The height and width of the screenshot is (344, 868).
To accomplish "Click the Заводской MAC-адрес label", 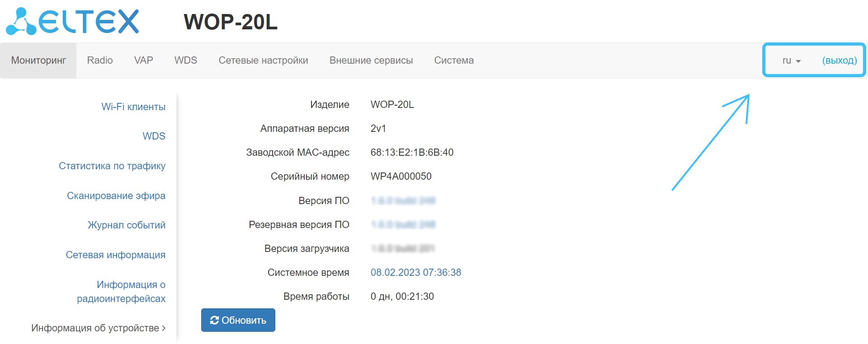I will click(x=297, y=153).
